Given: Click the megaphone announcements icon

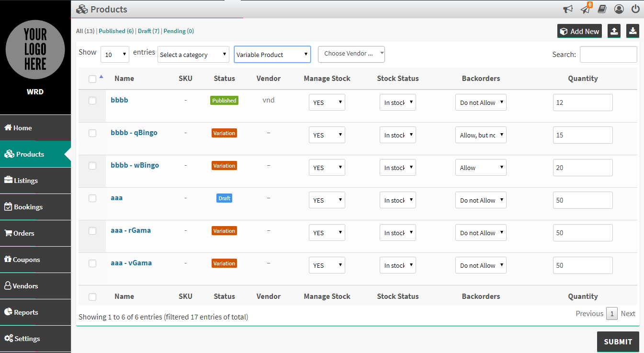Looking at the screenshot, I should coord(568,9).
